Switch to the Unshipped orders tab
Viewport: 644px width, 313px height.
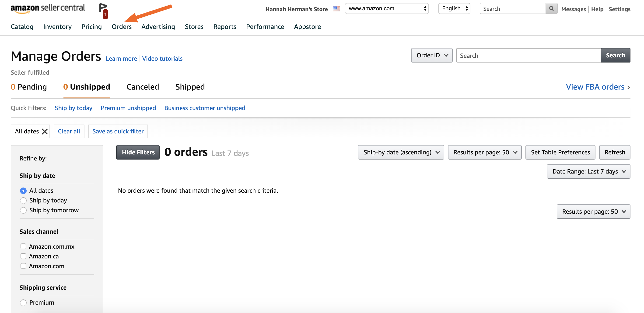click(87, 87)
